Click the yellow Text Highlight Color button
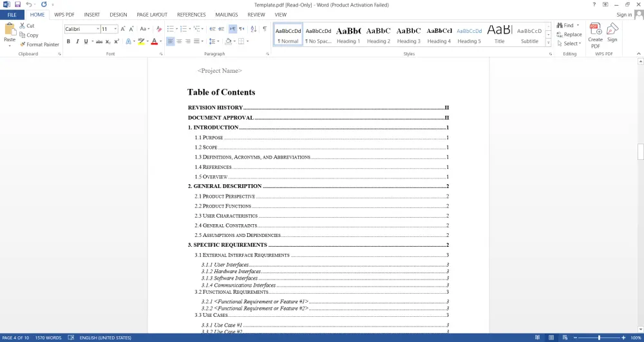This screenshot has height=342, width=644. click(141, 41)
